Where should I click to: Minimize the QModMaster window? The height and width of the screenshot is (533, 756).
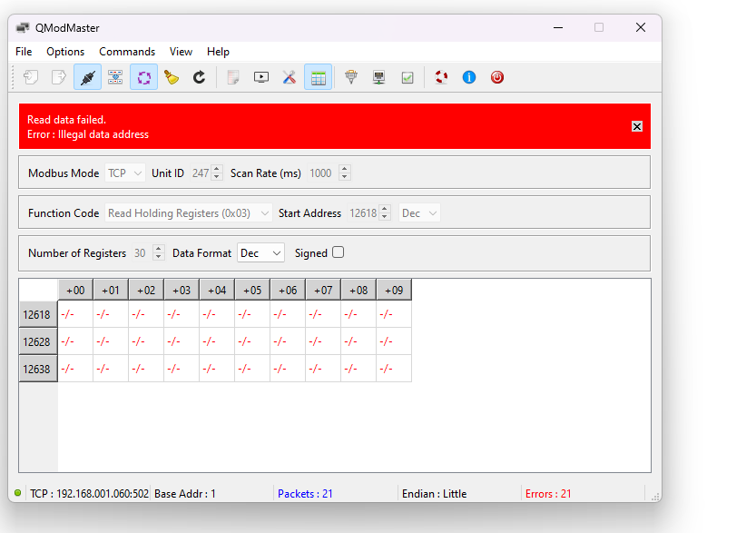558,27
